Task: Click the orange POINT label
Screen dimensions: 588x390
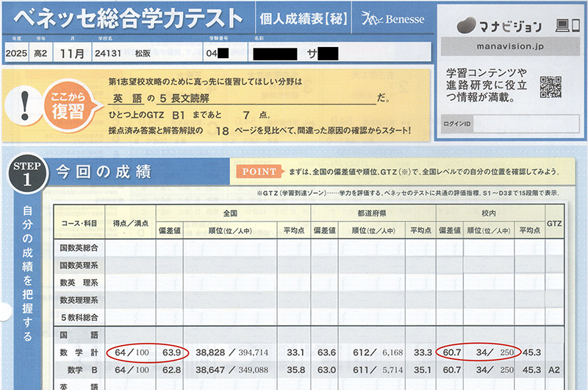Action: pos(257,171)
